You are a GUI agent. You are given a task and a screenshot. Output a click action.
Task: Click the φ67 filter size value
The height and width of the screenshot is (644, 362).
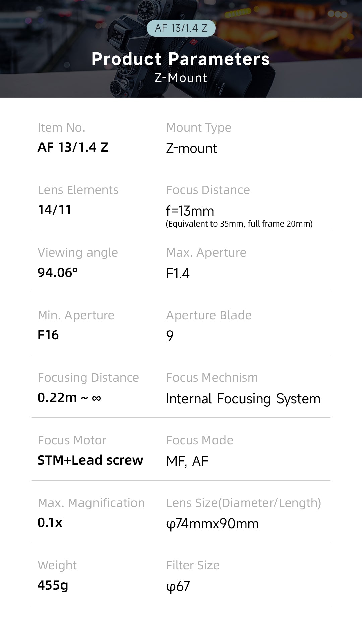point(178,586)
